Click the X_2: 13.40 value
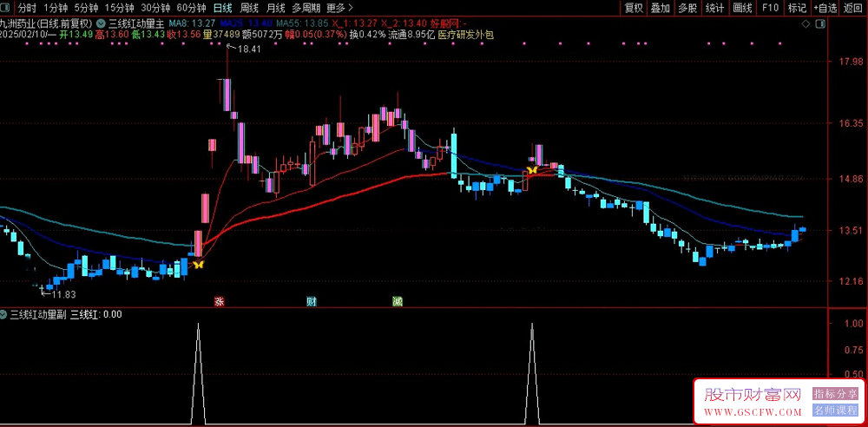This screenshot has height=427, width=868. tap(404, 23)
